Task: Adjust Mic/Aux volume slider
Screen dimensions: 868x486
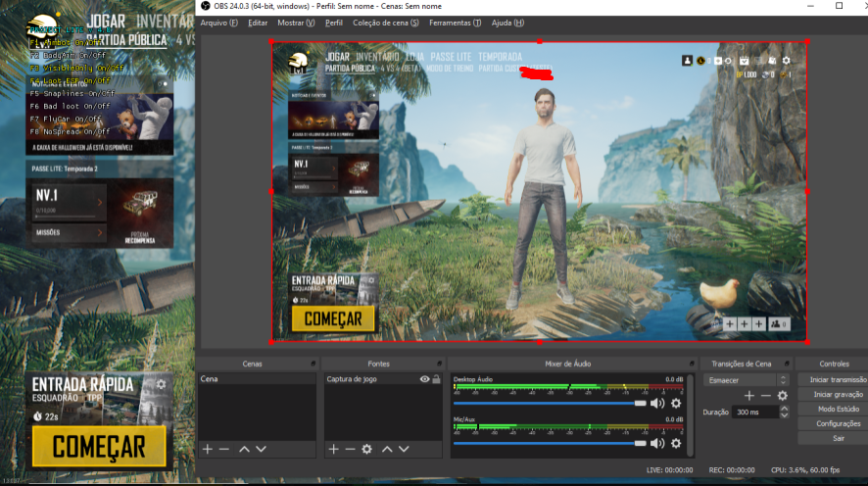Action: click(x=550, y=443)
